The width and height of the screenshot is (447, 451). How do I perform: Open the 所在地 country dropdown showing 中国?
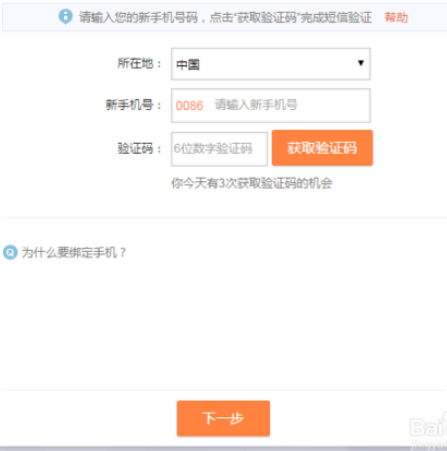[x=271, y=64]
